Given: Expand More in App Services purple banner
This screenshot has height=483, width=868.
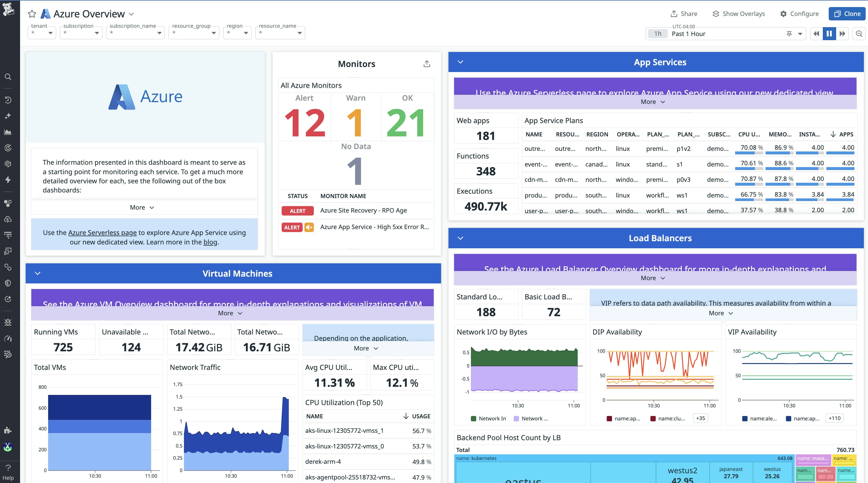Looking at the screenshot, I should (x=653, y=102).
